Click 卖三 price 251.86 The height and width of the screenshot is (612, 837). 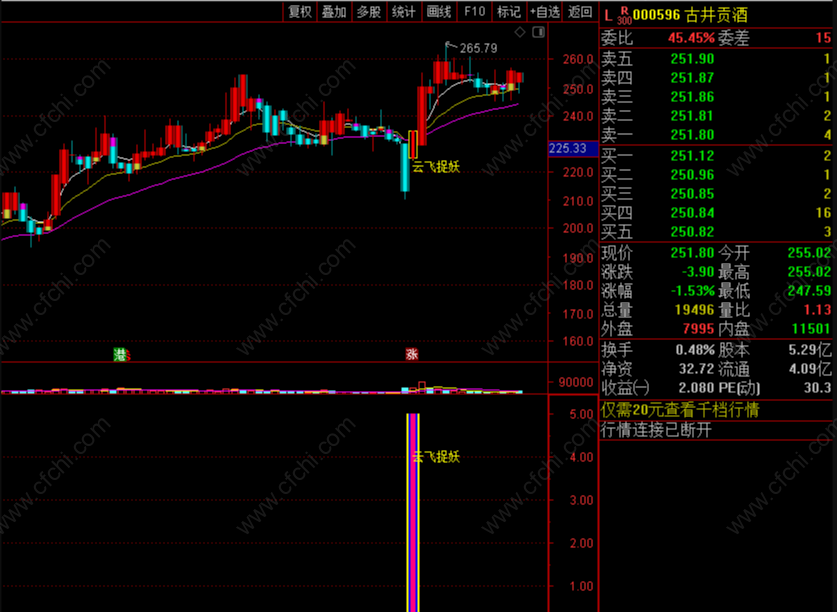(692, 97)
